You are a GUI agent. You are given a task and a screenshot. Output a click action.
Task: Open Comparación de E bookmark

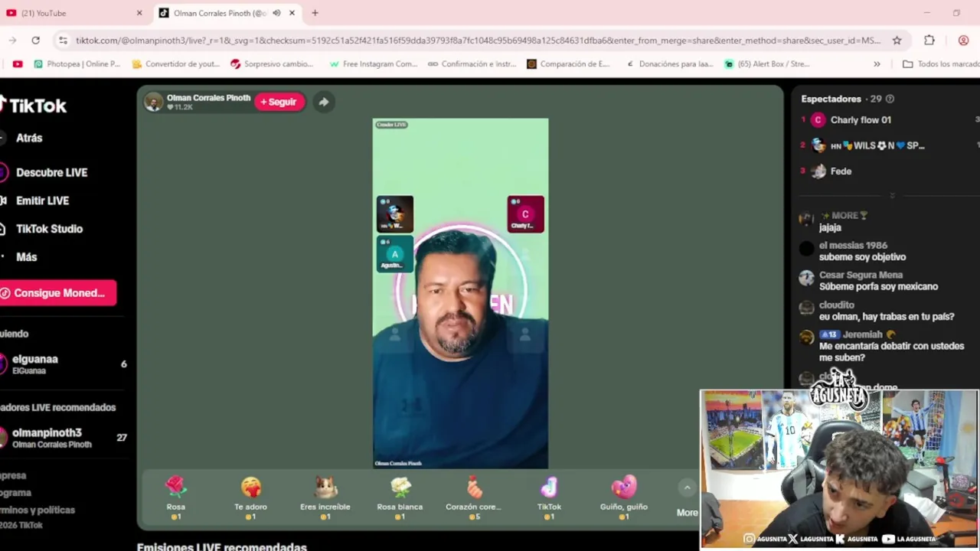point(569,64)
